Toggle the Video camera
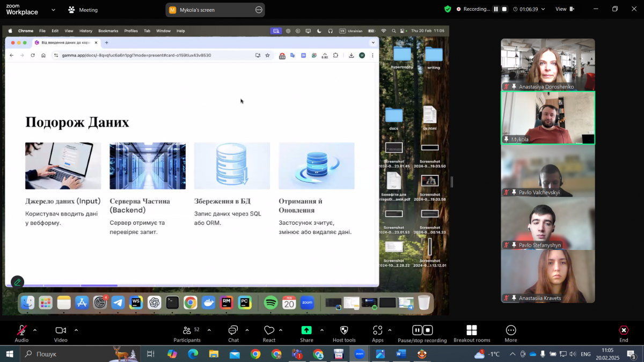 point(61,330)
